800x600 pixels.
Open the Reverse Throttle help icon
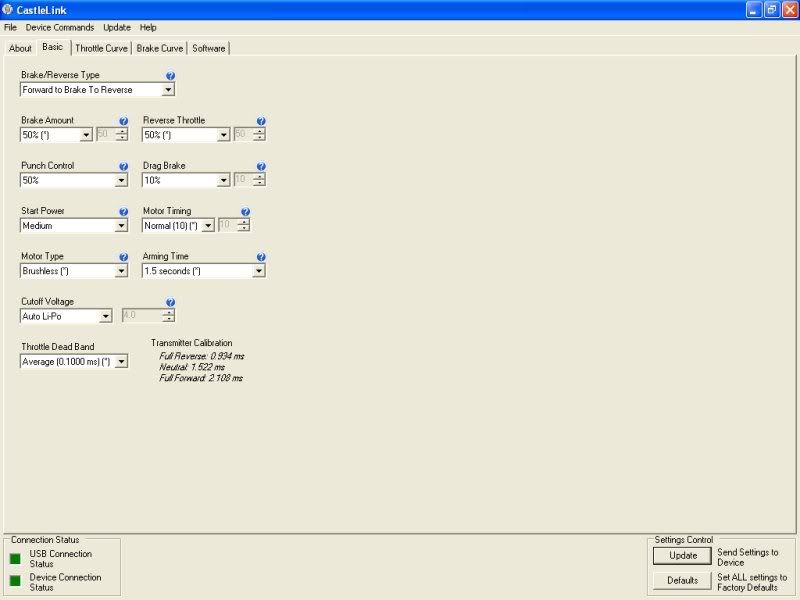coord(261,121)
